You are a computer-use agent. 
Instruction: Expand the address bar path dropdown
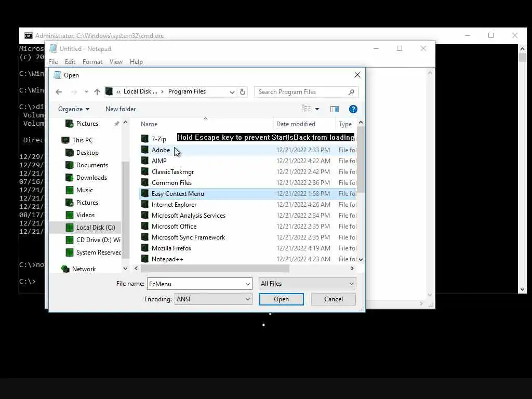[232, 92]
